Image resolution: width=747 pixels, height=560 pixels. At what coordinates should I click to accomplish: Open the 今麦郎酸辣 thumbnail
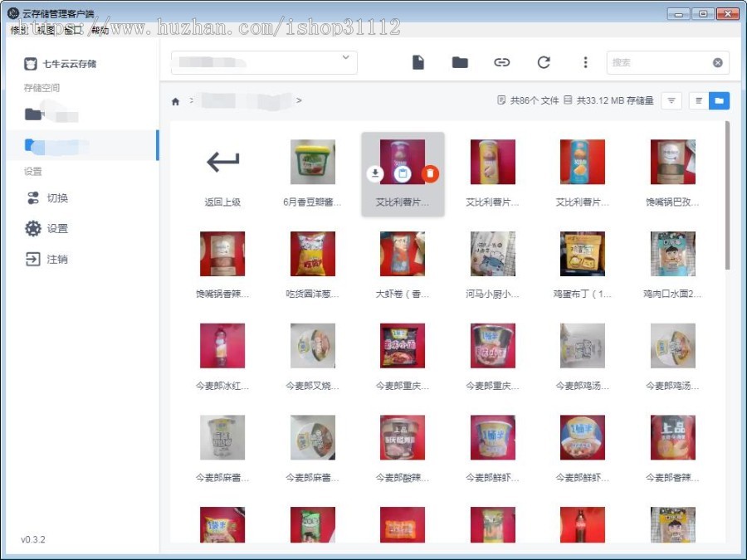tap(403, 437)
